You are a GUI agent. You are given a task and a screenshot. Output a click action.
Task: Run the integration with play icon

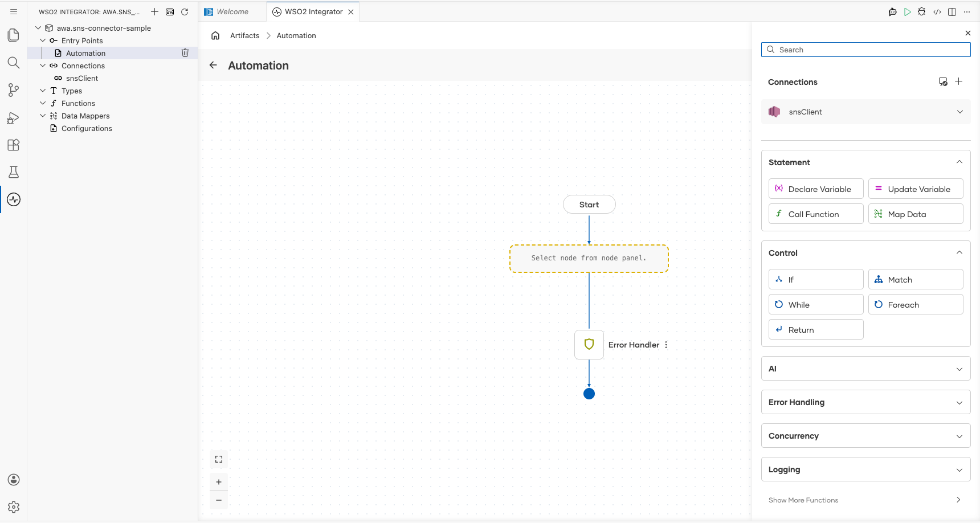coord(908,11)
